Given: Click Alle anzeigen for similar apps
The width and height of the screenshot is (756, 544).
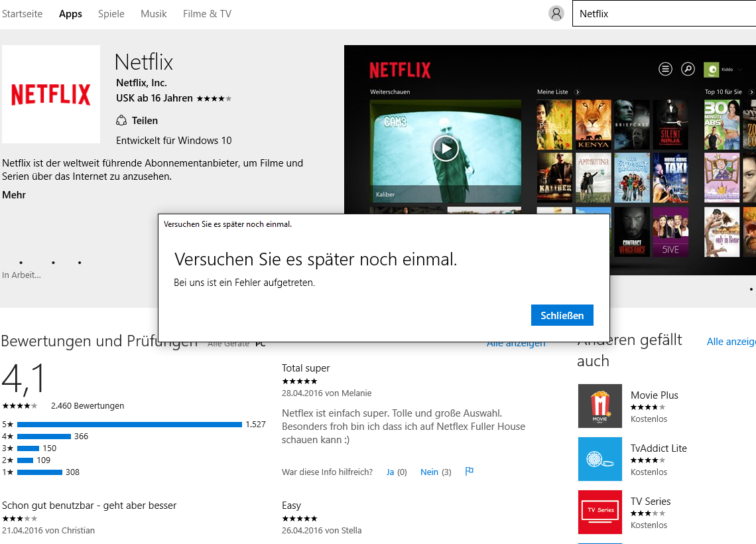Looking at the screenshot, I should coord(731,342).
